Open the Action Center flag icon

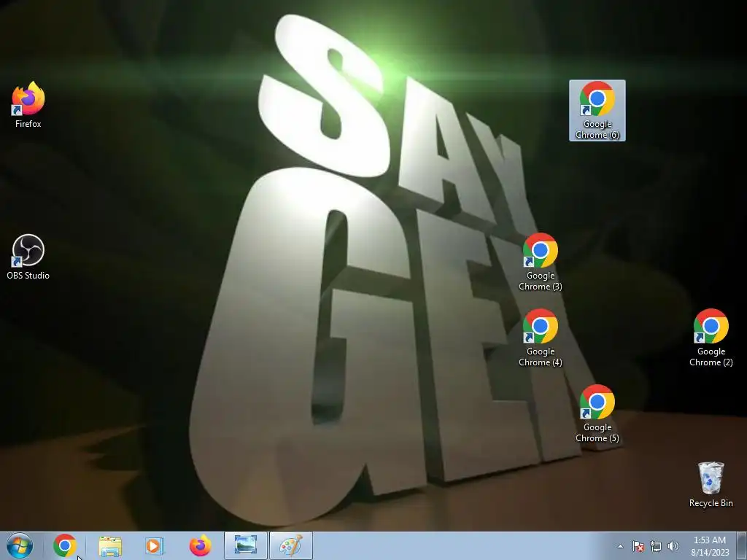click(638, 546)
